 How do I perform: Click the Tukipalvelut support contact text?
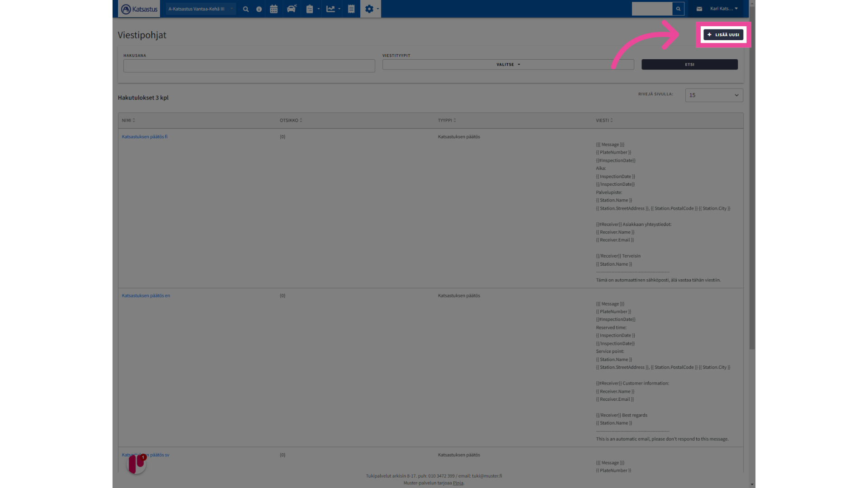tap(434, 476)
